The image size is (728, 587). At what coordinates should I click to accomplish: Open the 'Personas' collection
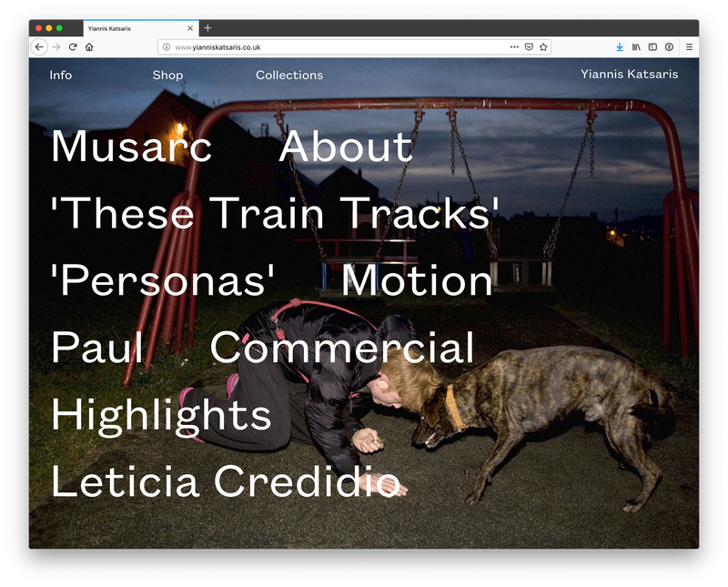[163, 280]
